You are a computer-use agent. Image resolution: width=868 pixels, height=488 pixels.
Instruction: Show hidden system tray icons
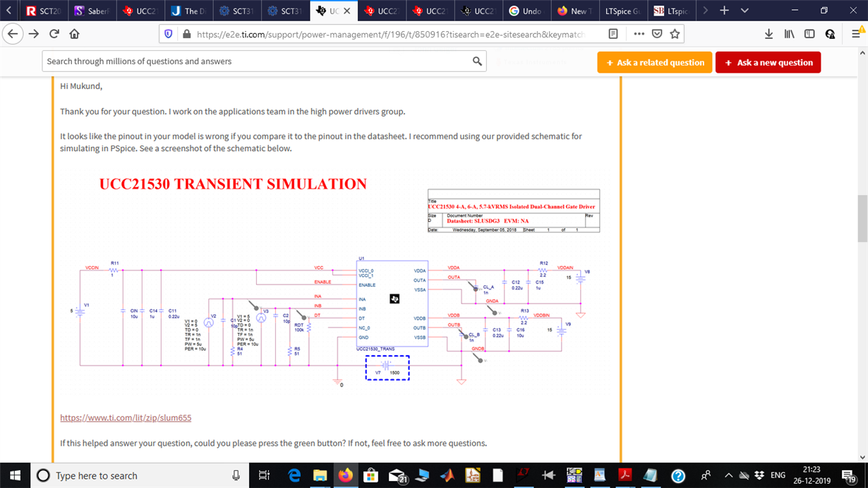(728, 475)
